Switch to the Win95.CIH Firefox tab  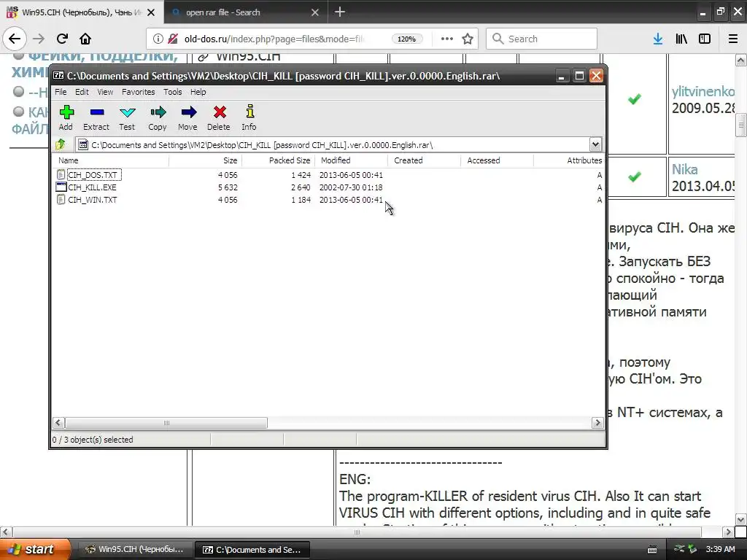pyautogui.click(x=82, y=12)
